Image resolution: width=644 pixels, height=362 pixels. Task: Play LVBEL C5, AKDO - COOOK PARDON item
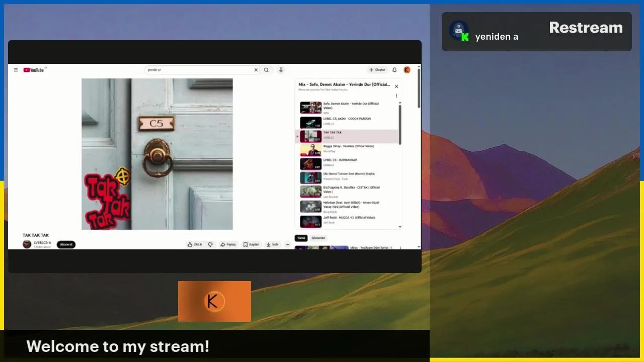(346, 122)
